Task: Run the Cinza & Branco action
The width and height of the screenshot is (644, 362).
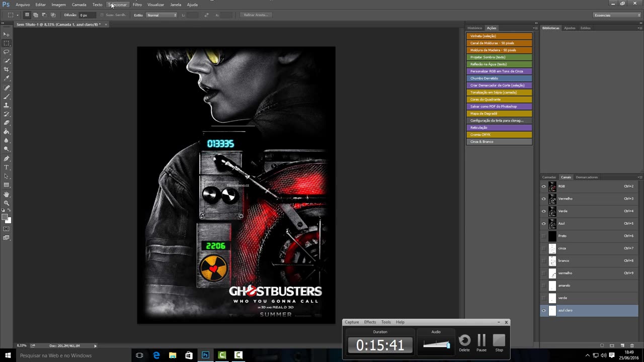Action: [x=499, y=142]
